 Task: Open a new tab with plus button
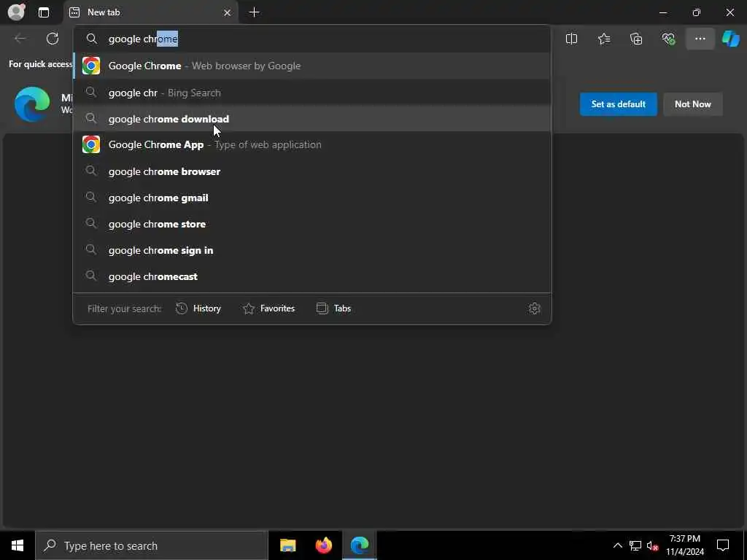click(255, 12)
